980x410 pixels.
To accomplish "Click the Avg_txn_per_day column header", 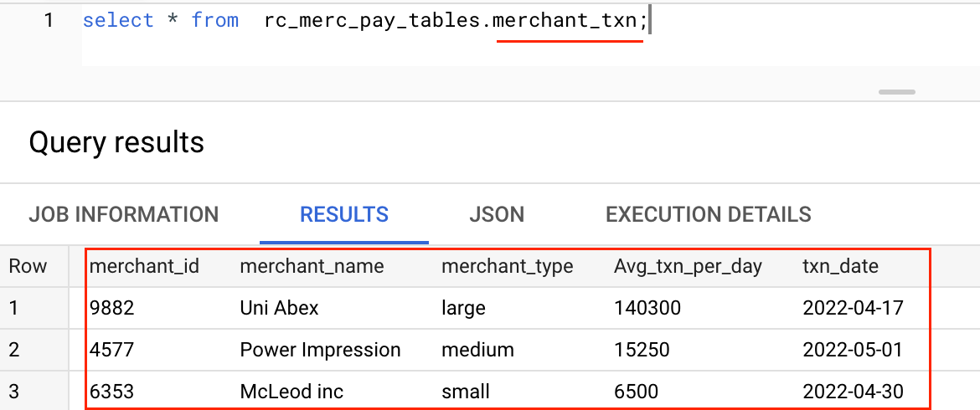I will tap(689, 267).
